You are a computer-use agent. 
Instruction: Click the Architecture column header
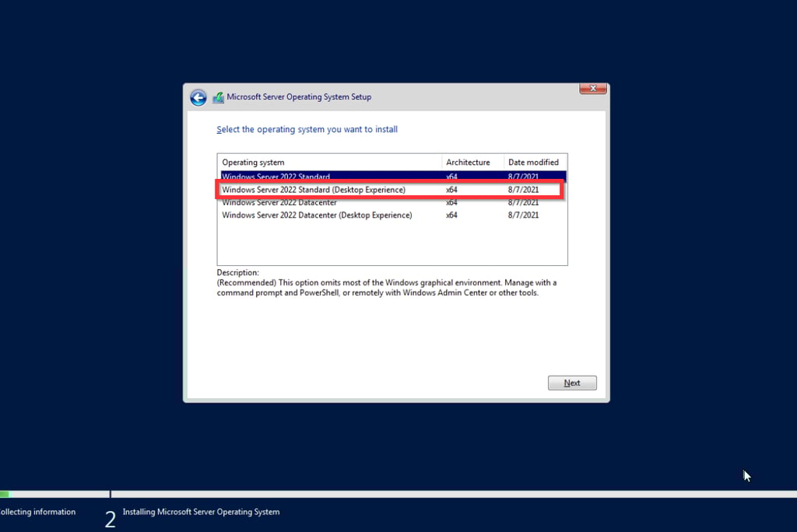coord(472,162)
